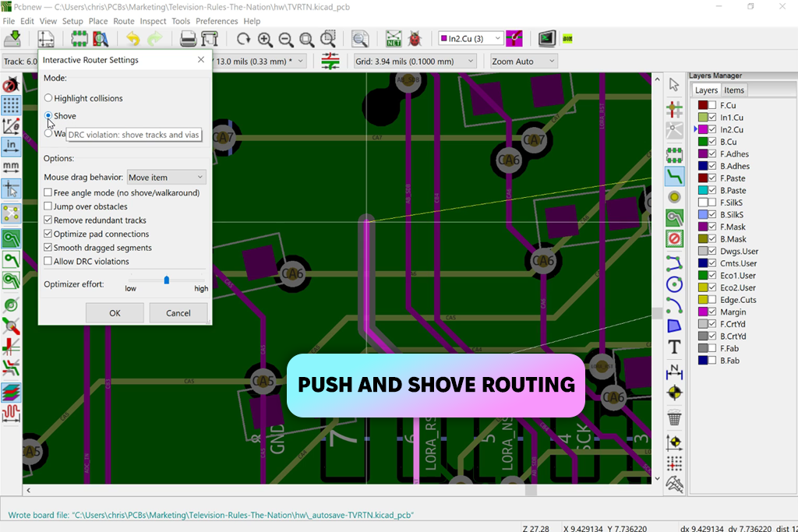
Task: Open the Preferences menu
Action: (x=217, y=21)
